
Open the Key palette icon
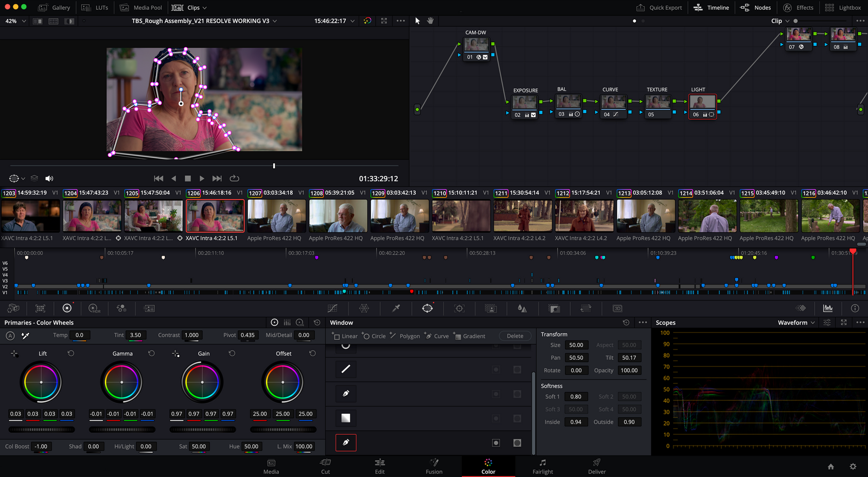coord(554,308)
